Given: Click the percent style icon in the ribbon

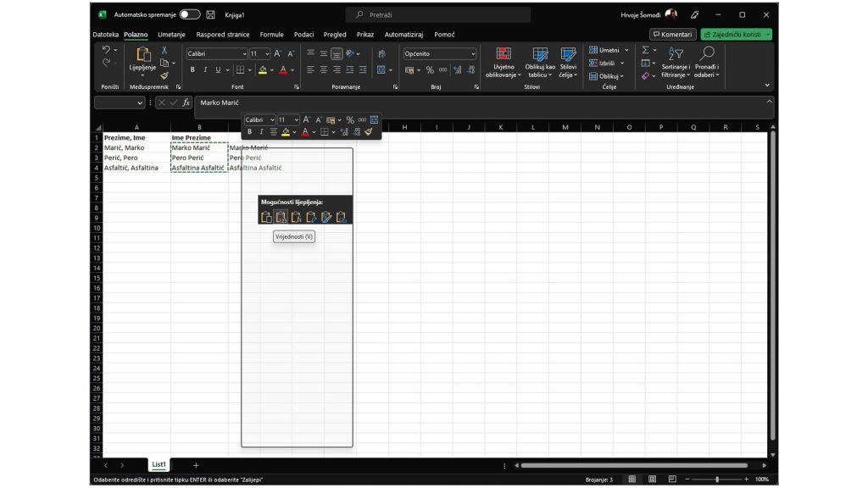Looking at the screenshot, I should (430, 69).
